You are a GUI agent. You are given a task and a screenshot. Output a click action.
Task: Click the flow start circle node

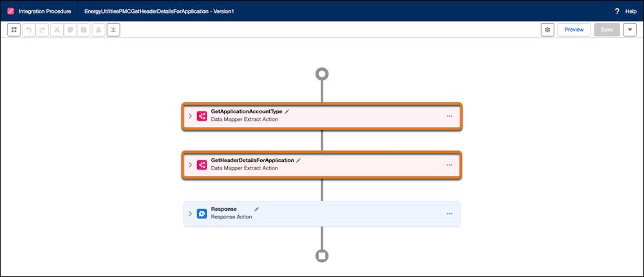[321, 74]
